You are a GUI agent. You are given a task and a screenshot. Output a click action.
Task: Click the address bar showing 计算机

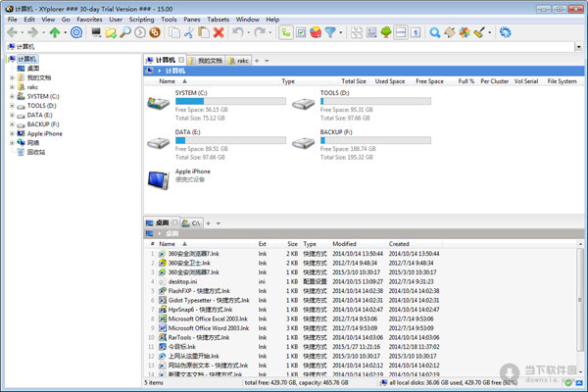click(x=291, y=47)
